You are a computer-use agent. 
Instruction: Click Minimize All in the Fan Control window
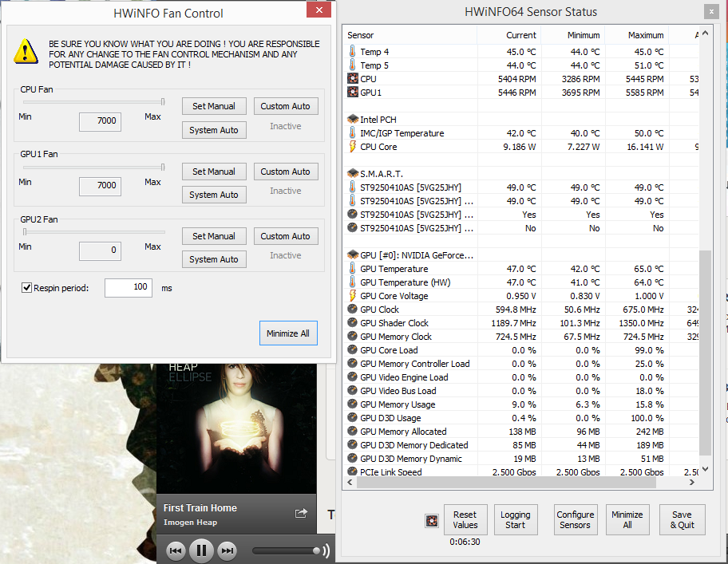(x=288, y=333)
